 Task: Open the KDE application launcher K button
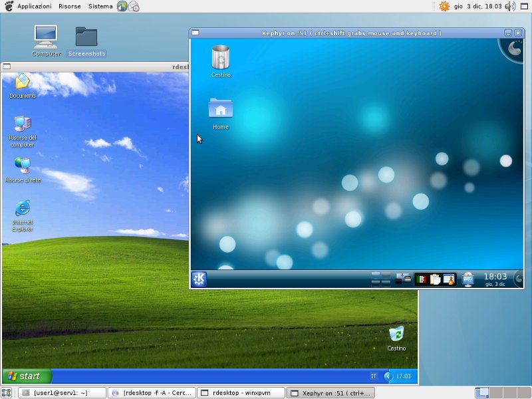[x=199, y=279]
